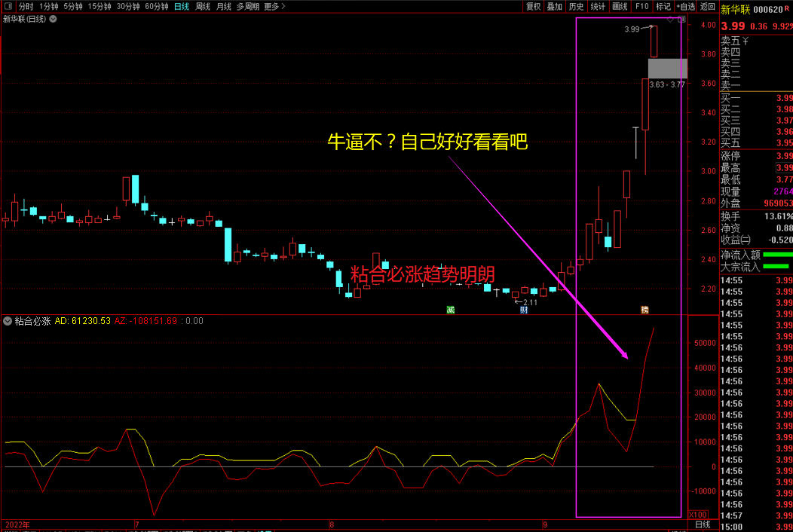The width and height of the screenshot is (793, 532).
Task: Toggle 复权 price adjustment
Action: [x=534, y=6]
